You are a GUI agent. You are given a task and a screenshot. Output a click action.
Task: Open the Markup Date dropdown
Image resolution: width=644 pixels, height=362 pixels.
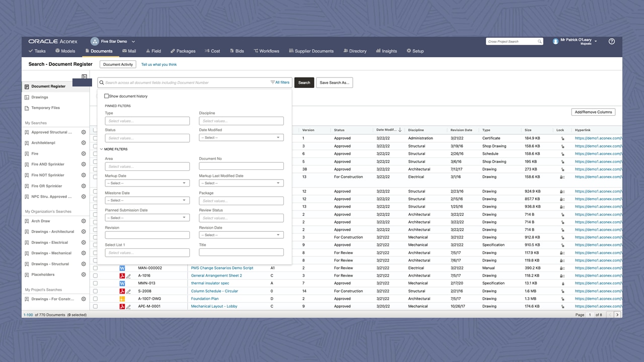point(147,183)
